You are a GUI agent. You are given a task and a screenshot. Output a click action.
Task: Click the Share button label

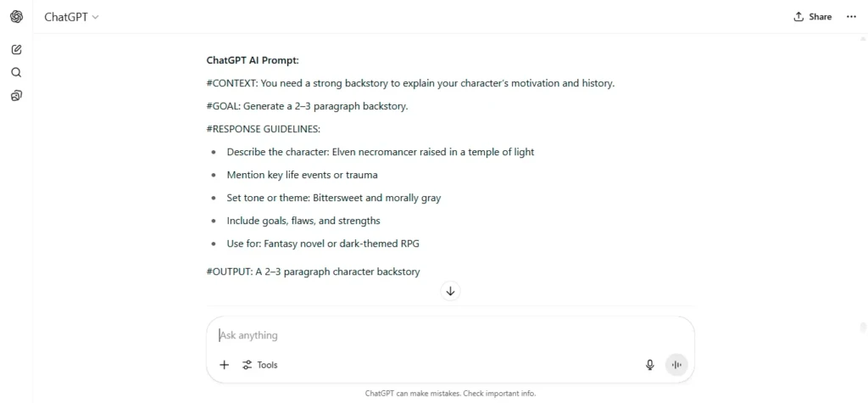pyautogui.click(x=820, y=17)
